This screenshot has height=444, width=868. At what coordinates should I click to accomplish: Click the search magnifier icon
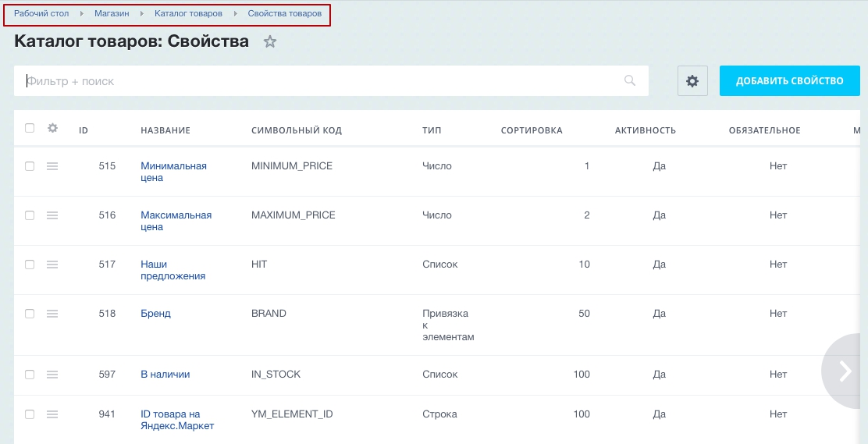(630, 80)
